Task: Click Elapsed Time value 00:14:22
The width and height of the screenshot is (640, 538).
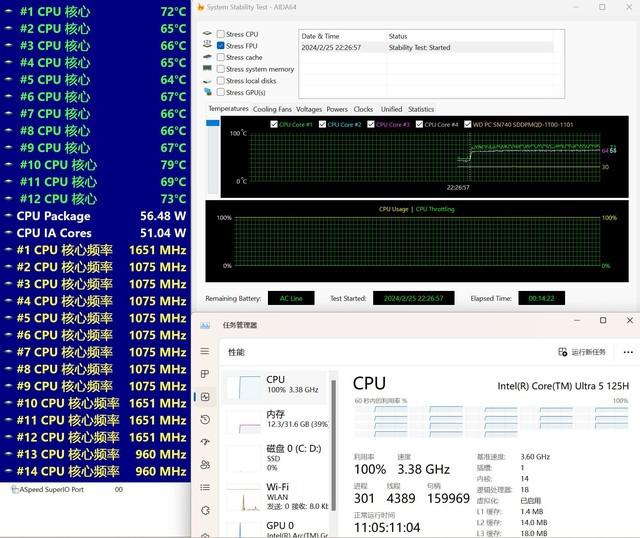Action: point(541,298)
